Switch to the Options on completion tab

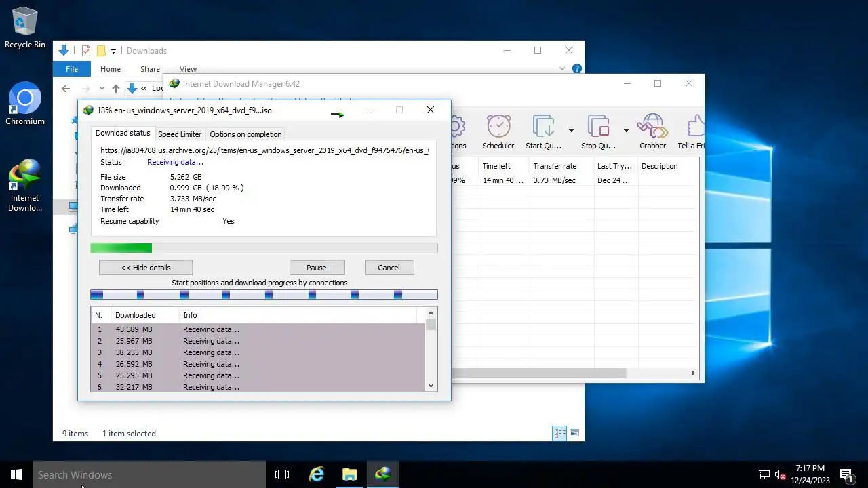(x=245, y=134)
